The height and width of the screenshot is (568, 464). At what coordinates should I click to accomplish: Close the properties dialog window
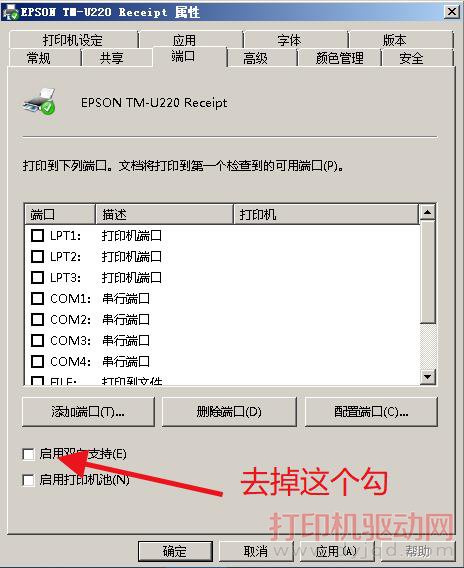coord(451,12)
